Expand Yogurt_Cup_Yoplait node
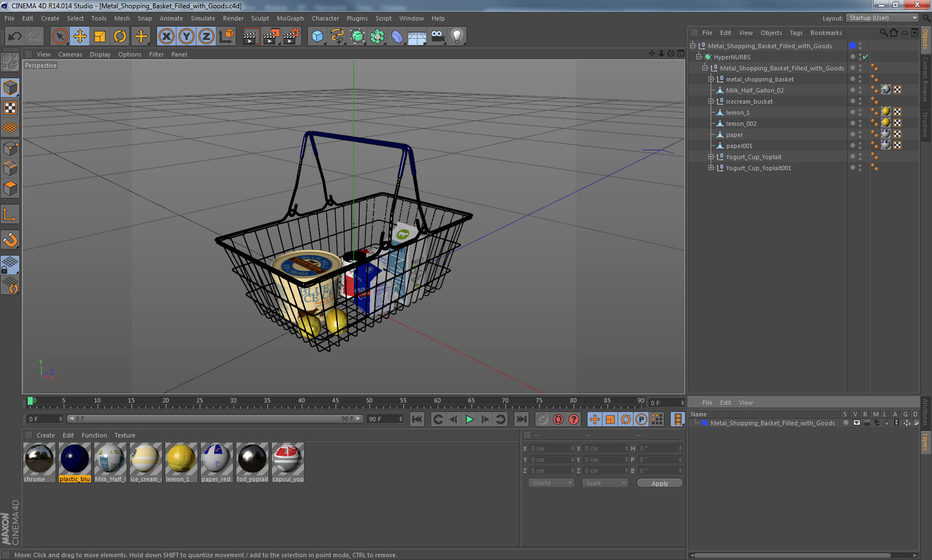 pos(711,156)
